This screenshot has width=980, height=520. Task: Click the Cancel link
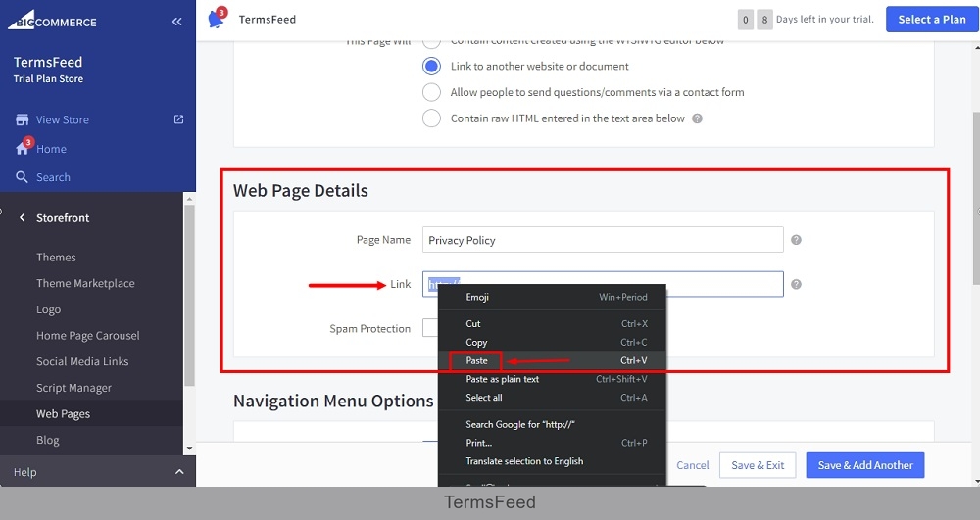pos(693,465)
